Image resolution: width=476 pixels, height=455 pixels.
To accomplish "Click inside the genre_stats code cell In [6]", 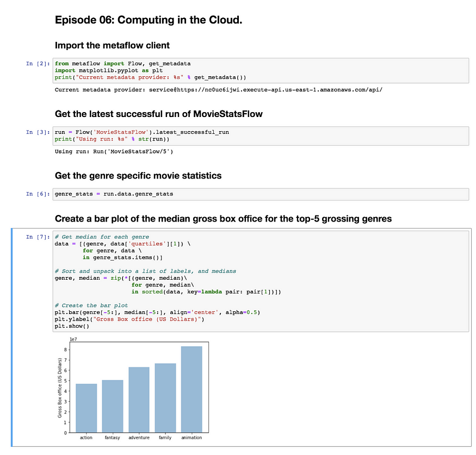I will pyautogui.click(x=261, y=194).
